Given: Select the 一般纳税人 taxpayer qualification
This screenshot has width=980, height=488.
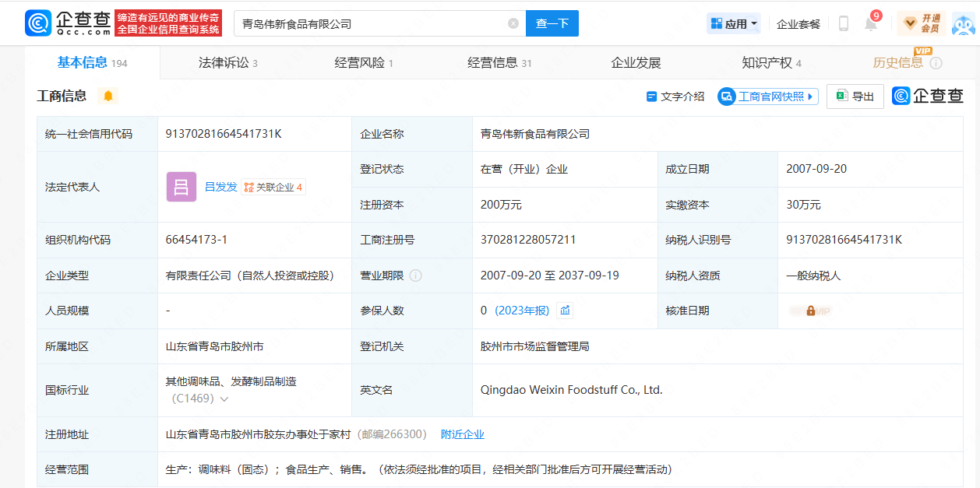Looking at the screenshot, I should click(x=813, y=276).
